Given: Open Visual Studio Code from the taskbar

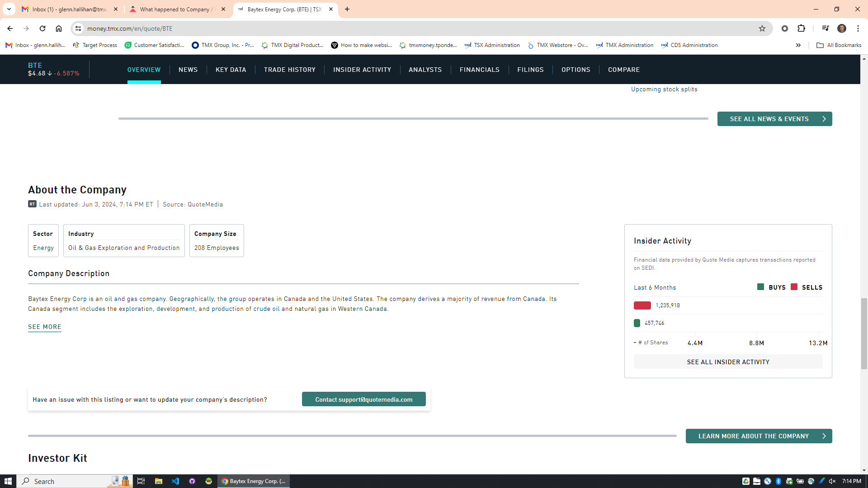Looking at the screenshot, I should [x=175, y=481].
